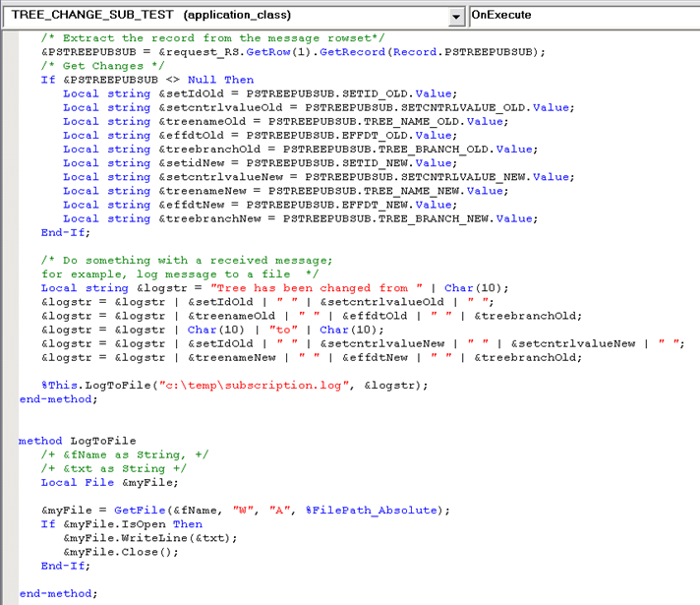Screen dimensions: 700x605
Task: Click the %FilePath_Absolute constant
Action: click(372, 510)
